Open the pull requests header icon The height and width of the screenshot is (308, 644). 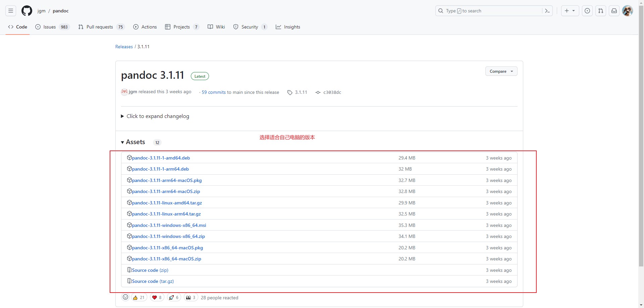pyautogui.click(x=600, y=11)
